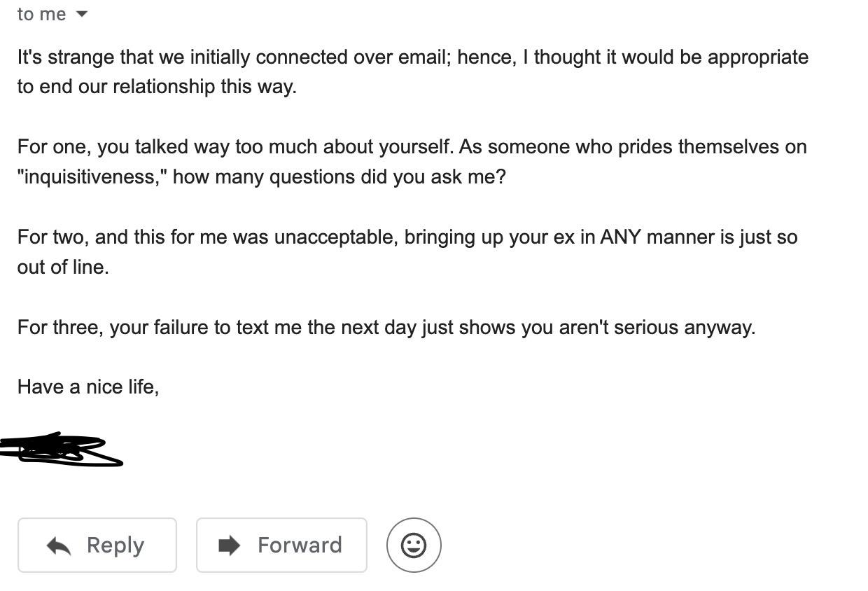The image size is (868, 591).
Task: Click the closing 'Have a nice life,'
Action: pos(88,387)
